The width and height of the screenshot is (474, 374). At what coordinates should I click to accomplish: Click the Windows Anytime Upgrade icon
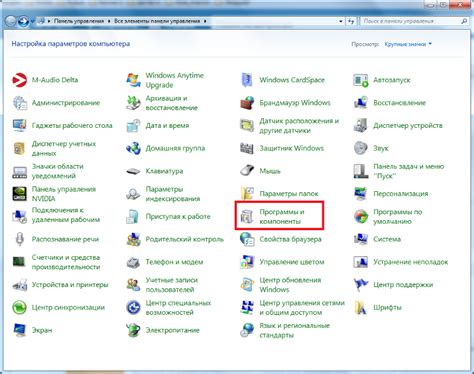[133, 80]
